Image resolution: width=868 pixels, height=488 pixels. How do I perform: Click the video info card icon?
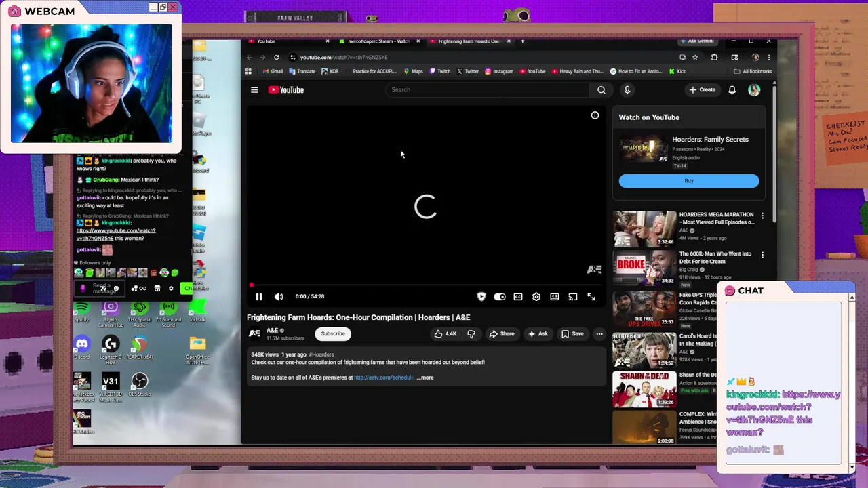pos(595,115)
